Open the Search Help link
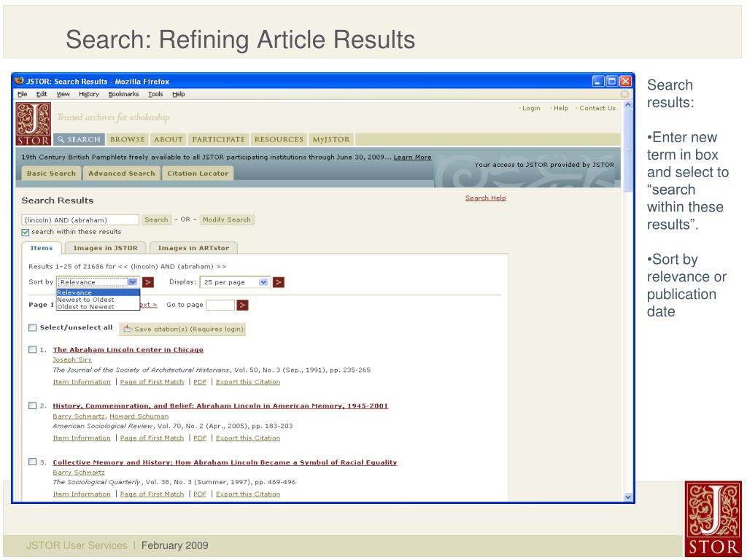 [x=485, y=198]
